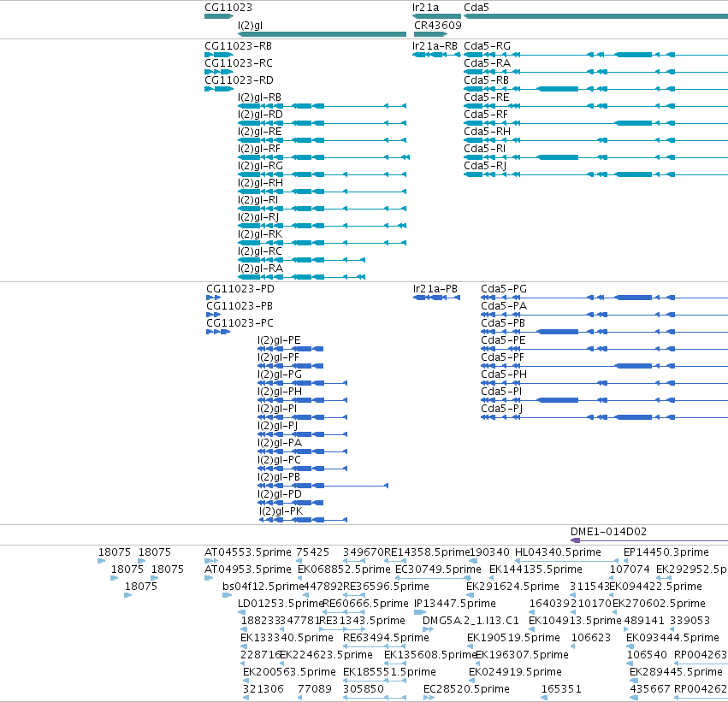Click the bs04f12.5prime feature

pyautogui.click(x=227, y=595)
